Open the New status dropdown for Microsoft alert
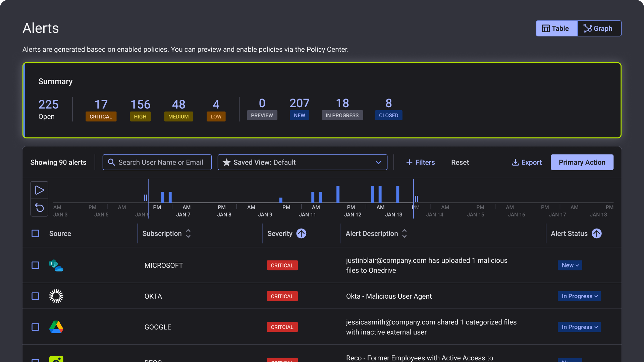The height and width of the screenshot is (362, 644). coord(570,265)
